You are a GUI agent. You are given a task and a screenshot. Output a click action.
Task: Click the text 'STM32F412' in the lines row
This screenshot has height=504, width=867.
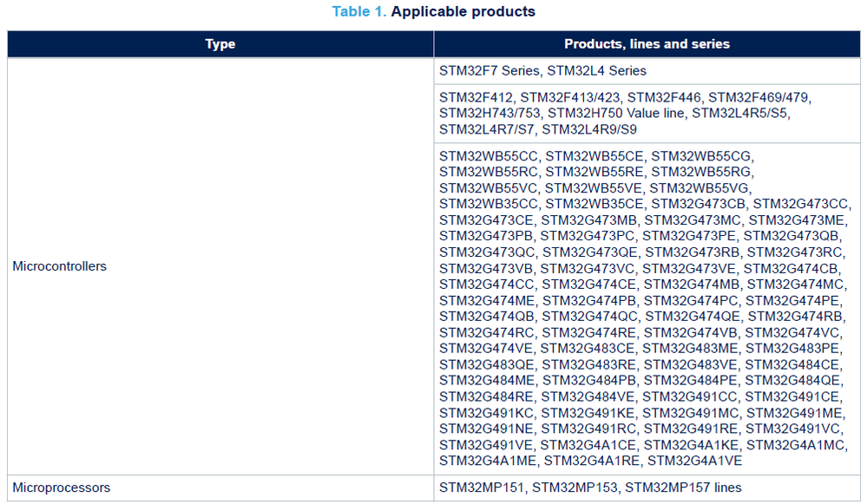[x=476, y=98]
